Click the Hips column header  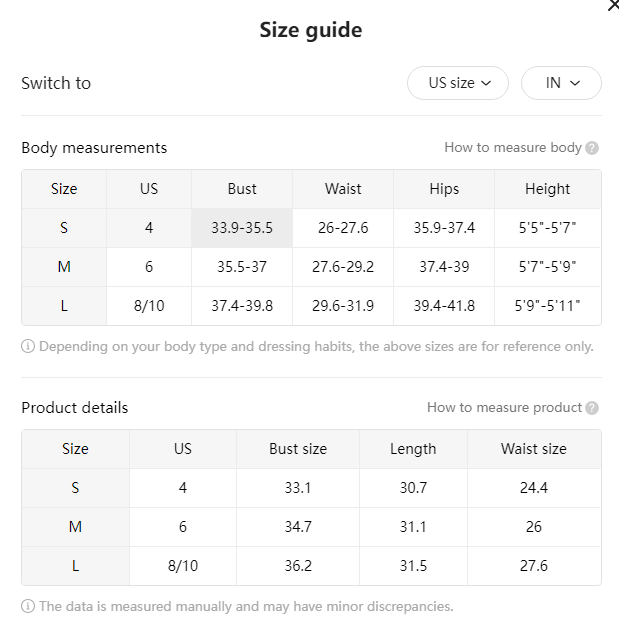pyautogui.click(x=444, y=189)
